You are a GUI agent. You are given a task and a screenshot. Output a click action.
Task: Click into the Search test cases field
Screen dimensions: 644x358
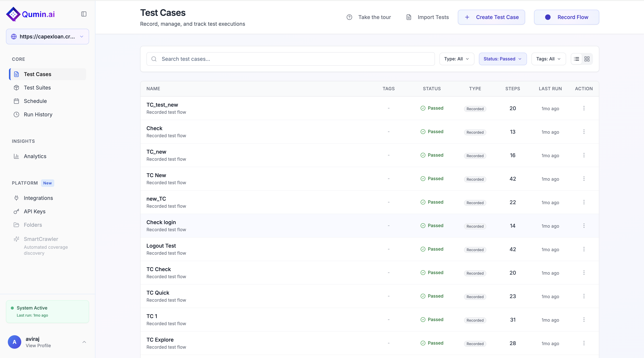click(x=295, y=59)
